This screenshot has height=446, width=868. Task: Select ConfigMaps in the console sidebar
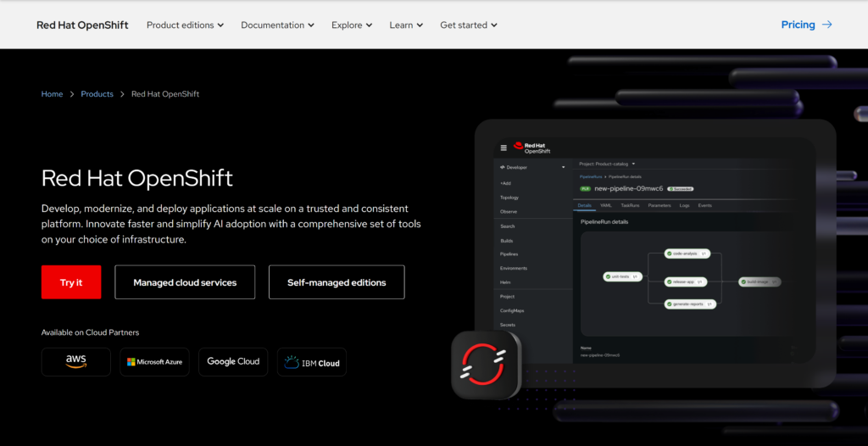click(512, 311)
